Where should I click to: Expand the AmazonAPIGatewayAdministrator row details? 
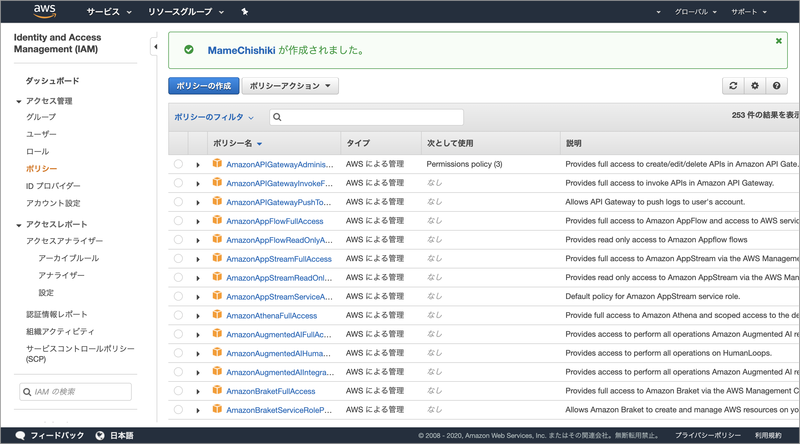point(198,165)
